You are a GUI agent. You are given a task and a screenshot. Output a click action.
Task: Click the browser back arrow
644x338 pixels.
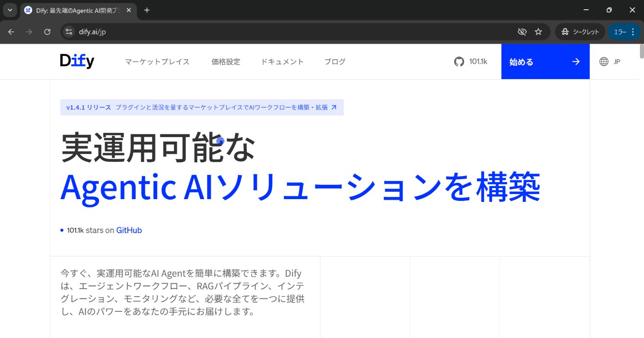11,32
